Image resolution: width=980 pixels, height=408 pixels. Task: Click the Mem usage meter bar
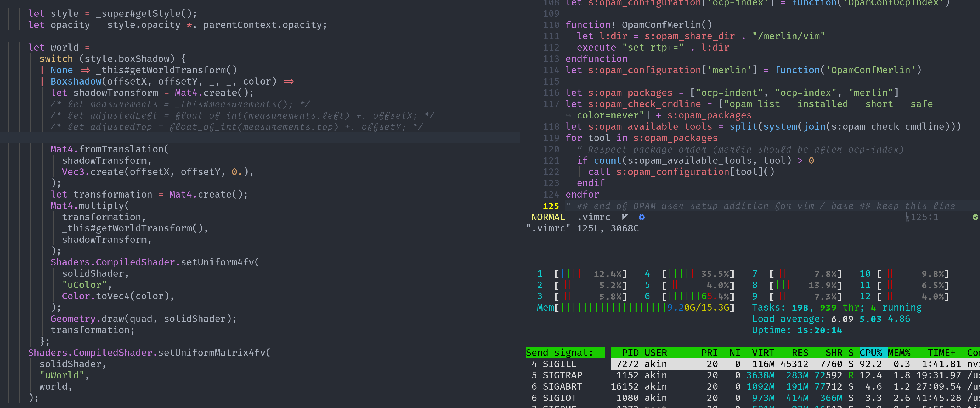click(635, 308)
